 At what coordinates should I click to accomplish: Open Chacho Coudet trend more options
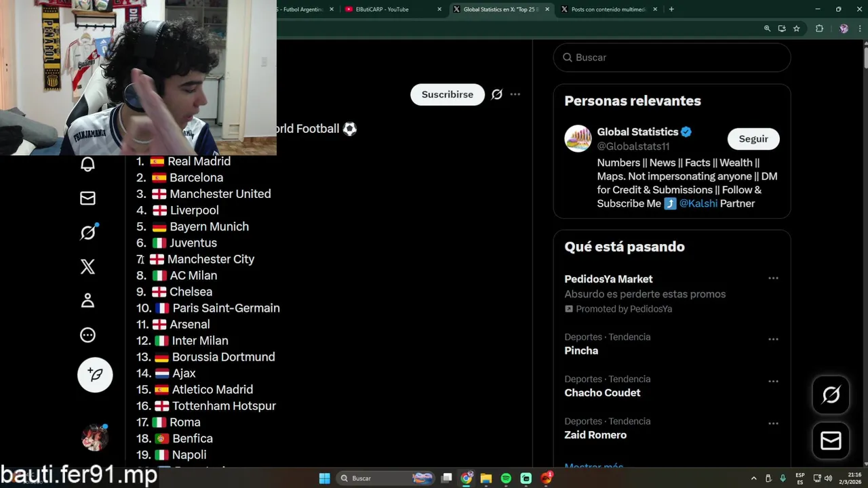pos(773,382)
